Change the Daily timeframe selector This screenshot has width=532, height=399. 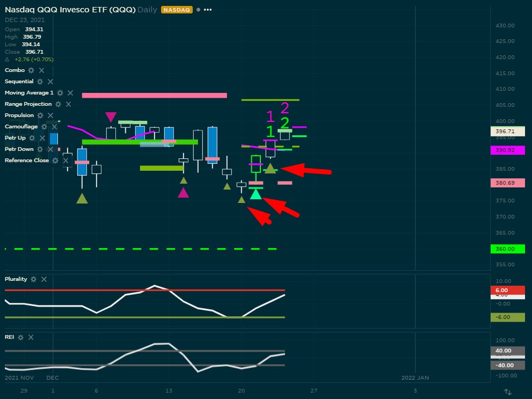[x=147, y=10]
